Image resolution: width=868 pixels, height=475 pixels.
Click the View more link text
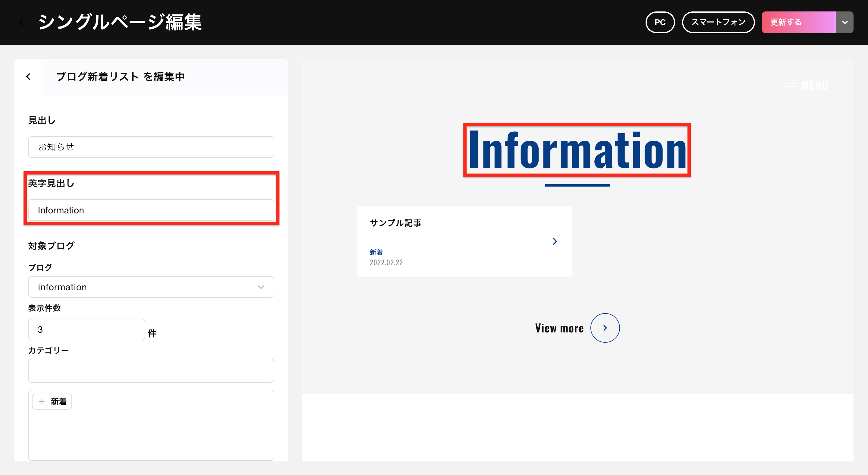(559, 328)
